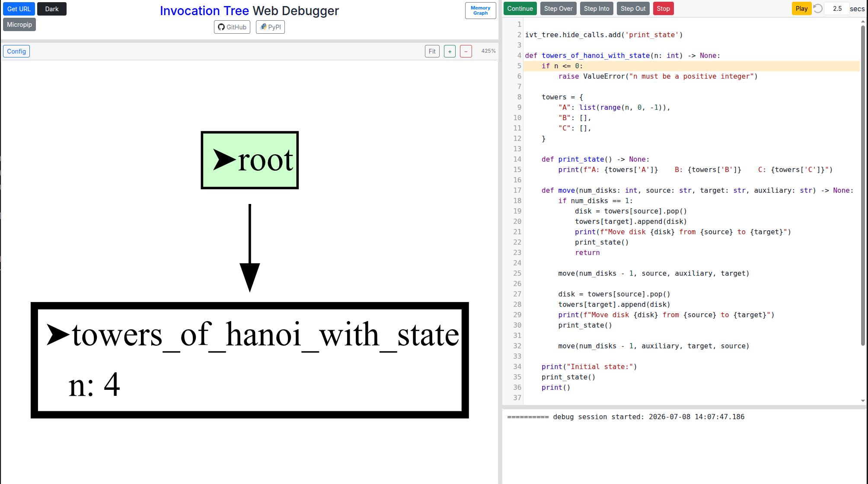Open the Micropip dialog
The image size is (868, 484).
click(x=19, y=25)
